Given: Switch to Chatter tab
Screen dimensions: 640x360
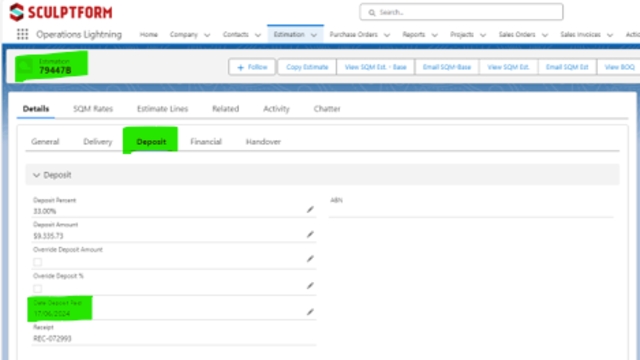Looking at the screenshot, I should coord(327,109).
